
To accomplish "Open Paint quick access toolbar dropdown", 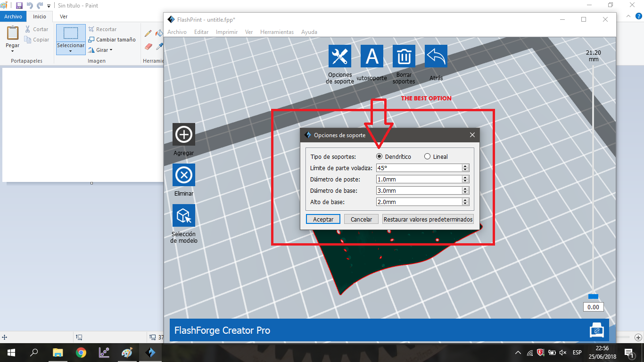I will click(49, 6).
